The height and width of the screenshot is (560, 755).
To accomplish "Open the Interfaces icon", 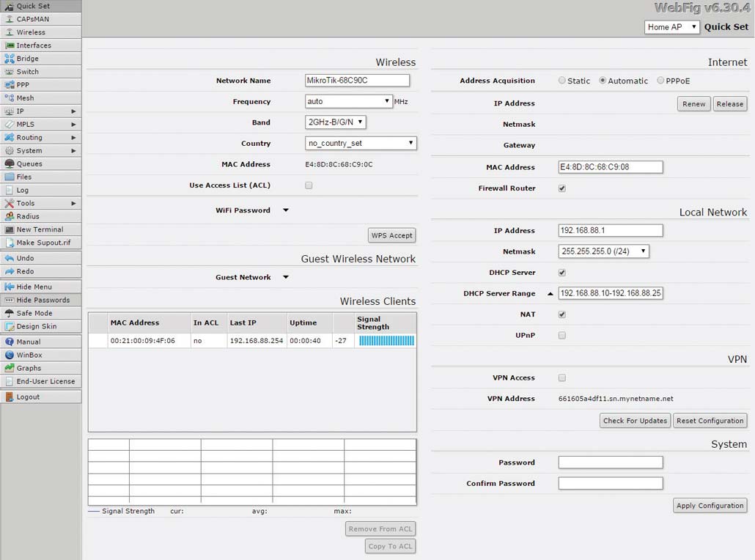I will pyautogui.click(x=9, y=45).
